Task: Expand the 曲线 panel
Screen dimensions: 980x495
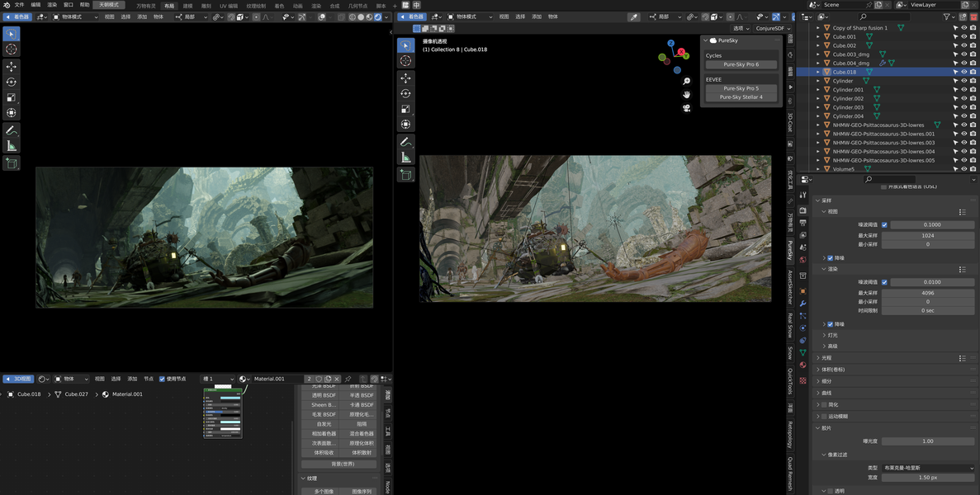Action: (817, 394)
